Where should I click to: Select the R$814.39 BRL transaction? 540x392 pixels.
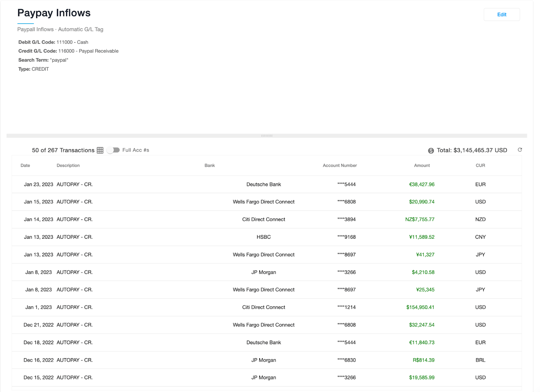[264, 360]
